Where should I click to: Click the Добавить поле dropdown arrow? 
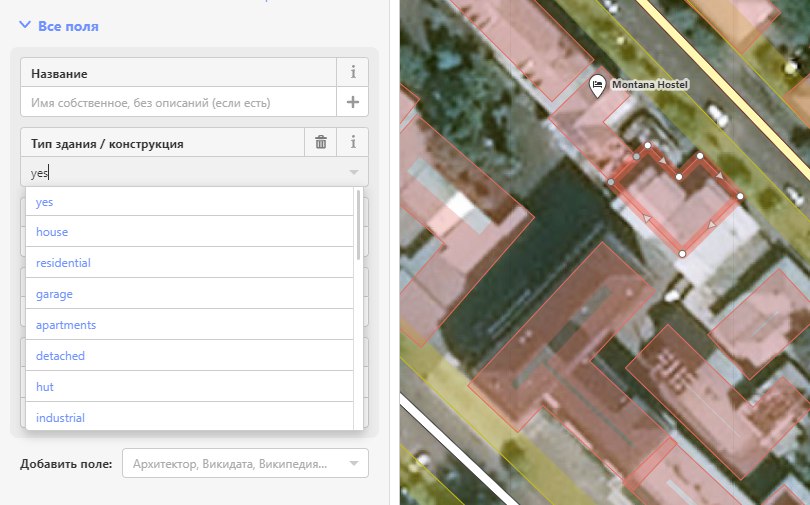[x=354, y=463]
